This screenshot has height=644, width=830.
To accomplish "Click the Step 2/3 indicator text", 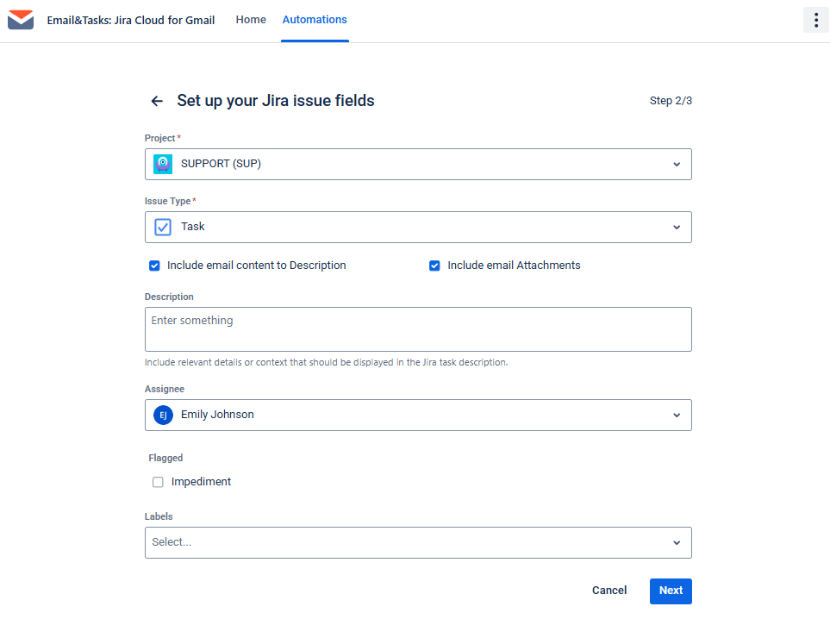I will click(671, 101).
